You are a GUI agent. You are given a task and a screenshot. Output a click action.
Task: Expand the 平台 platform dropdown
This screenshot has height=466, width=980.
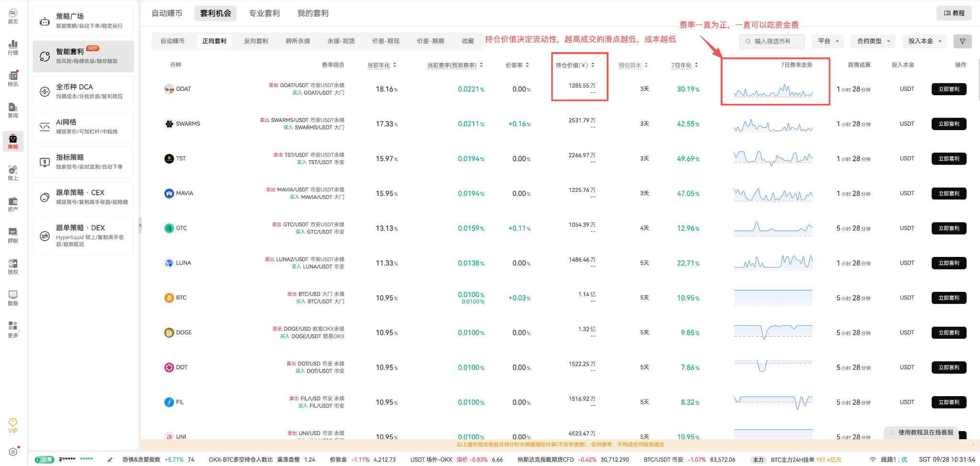coord(828,41)
